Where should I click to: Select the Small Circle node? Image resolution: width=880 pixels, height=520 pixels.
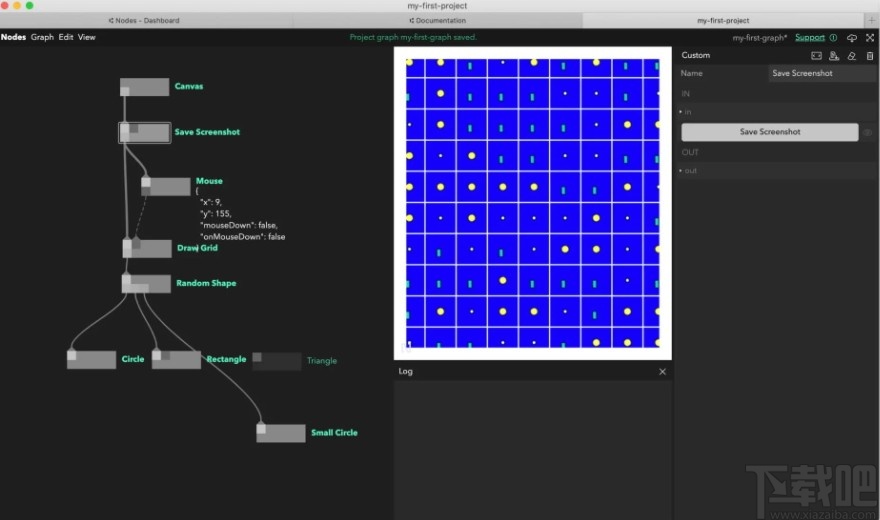point(281,432)
